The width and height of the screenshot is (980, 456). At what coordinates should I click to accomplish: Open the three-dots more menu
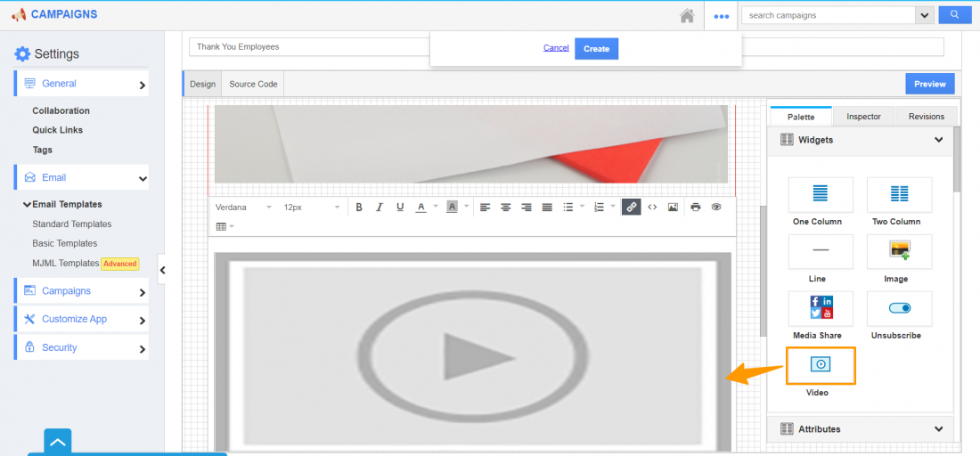point(722,16)
